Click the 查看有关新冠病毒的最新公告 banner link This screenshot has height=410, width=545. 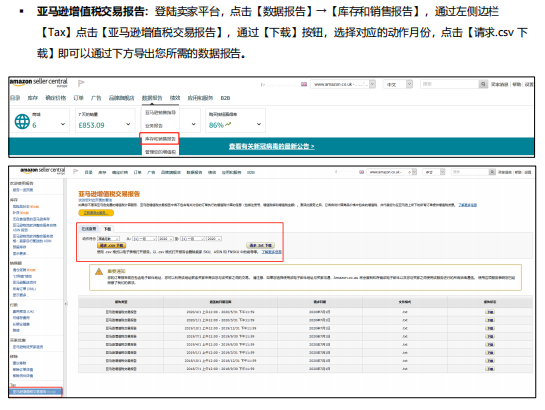click(x=271, y=147)
